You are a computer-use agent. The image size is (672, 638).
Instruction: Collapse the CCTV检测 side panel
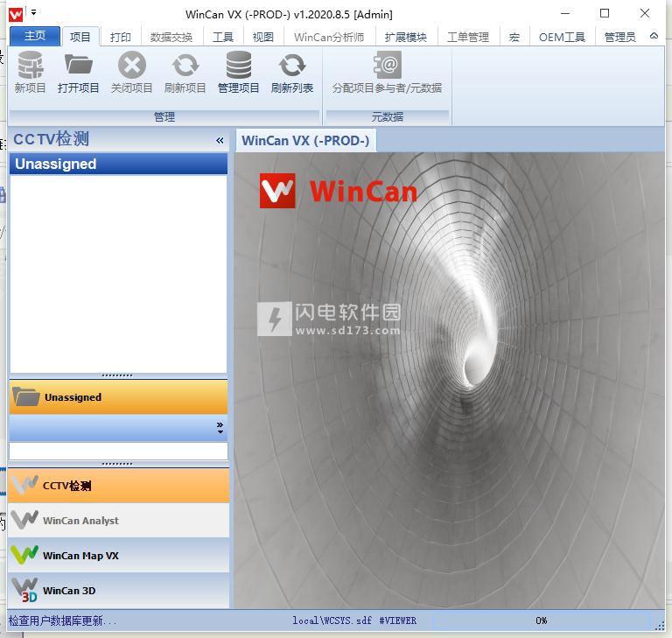pyautogui.click(x=220, y=140)
